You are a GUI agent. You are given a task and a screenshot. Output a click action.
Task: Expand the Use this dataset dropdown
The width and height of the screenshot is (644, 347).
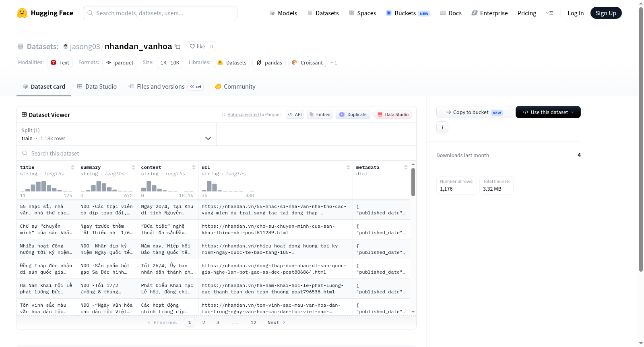point(548,112)
